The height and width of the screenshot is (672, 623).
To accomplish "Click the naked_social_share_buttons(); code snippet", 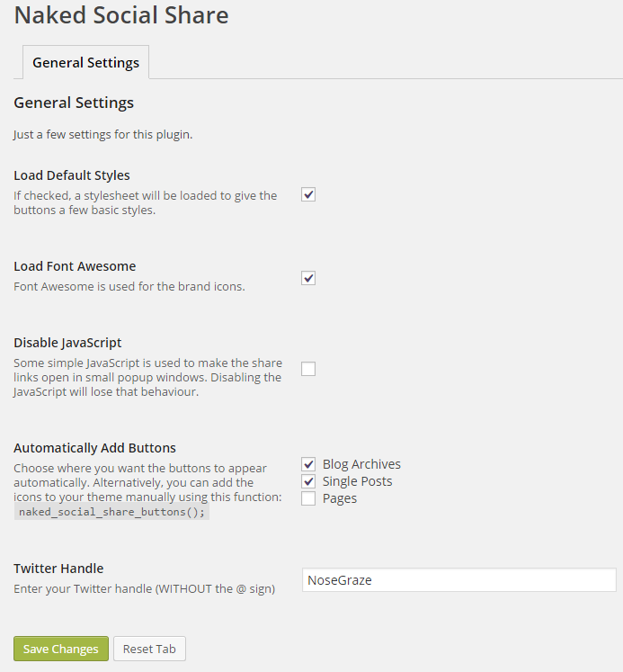I will pyautogui.click(x=111, y=512).
